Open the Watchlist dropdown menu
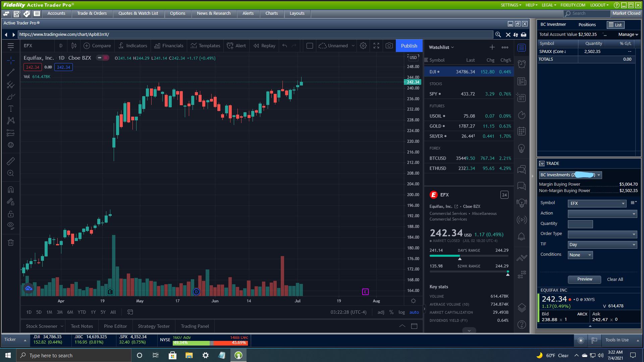 click(441, 47)
